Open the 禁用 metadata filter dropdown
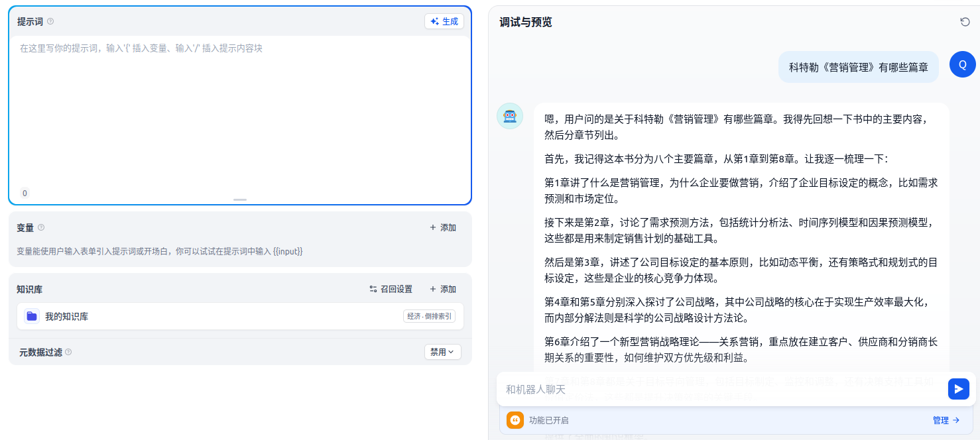This screenshot has width=980, height=440. pos(442,352)
